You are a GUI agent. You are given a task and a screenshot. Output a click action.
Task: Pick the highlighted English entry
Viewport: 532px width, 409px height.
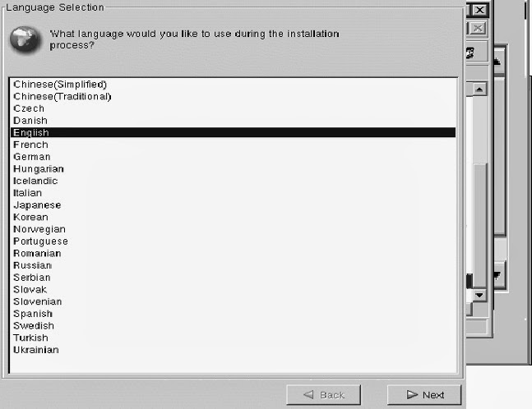pos(233,132)
